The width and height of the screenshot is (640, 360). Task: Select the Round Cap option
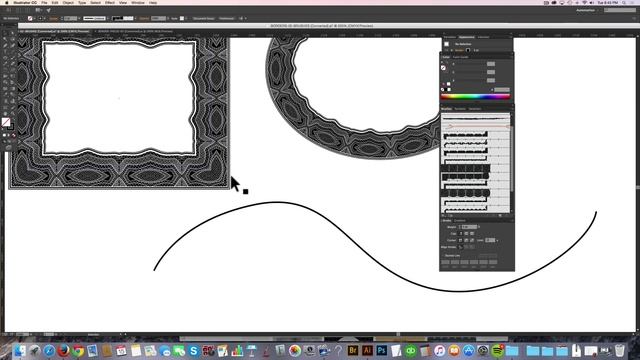467,234
